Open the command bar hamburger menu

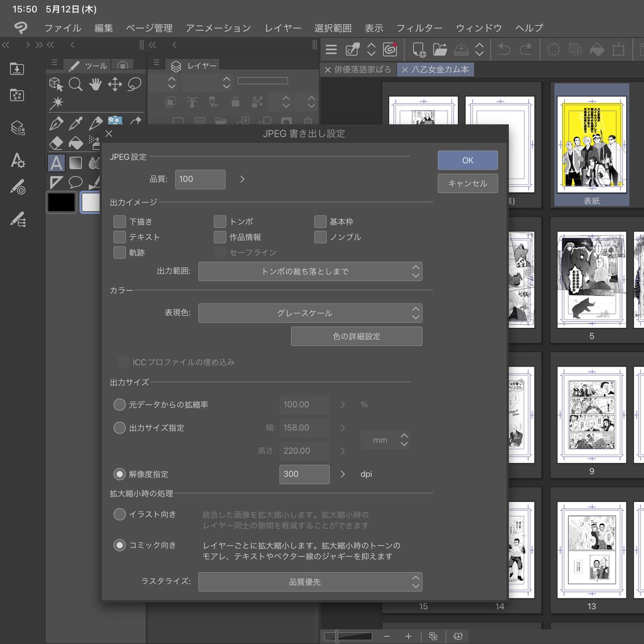pos(331,50)
